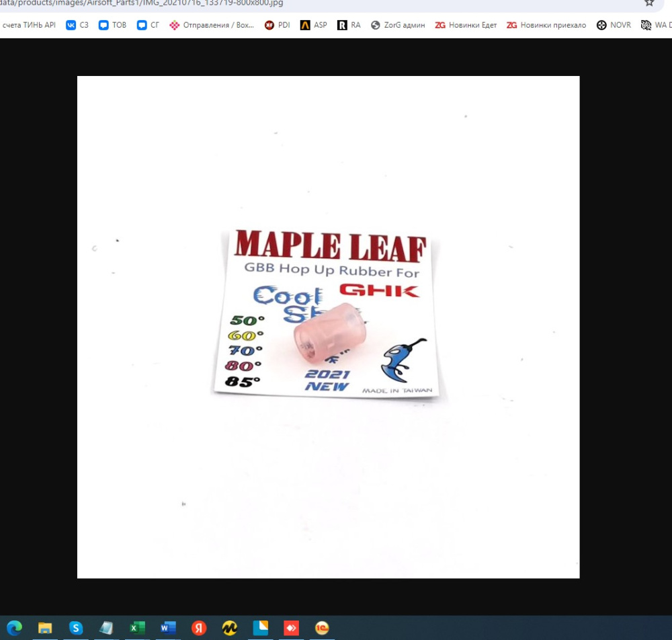672x640 pixels.
Task: Open the 'СГ' chat bookmark
Action: click(x=148, y=25)
